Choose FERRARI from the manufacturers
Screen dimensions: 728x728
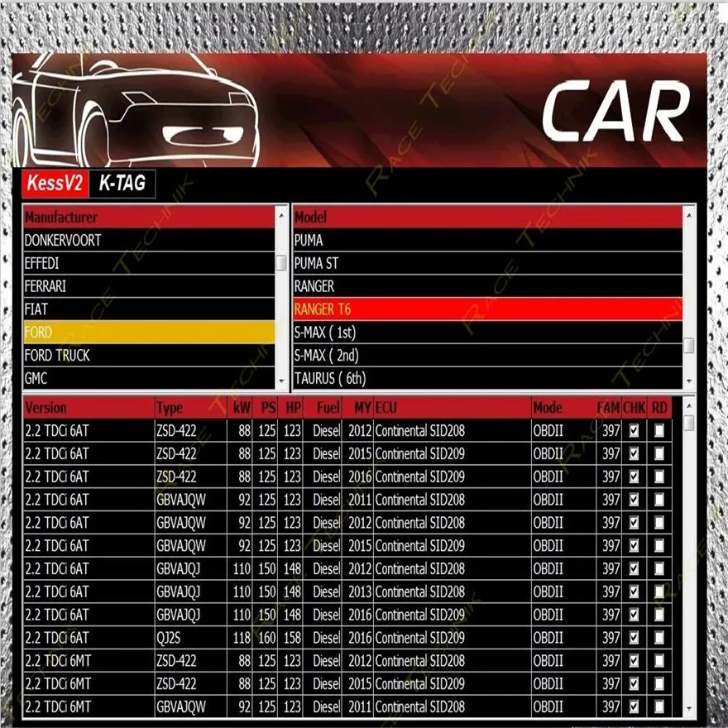[149, 286]
